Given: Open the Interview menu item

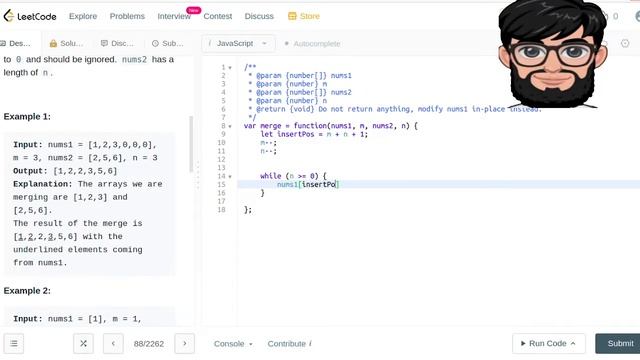Looking at the screenshot, I should tap(174, 16).
